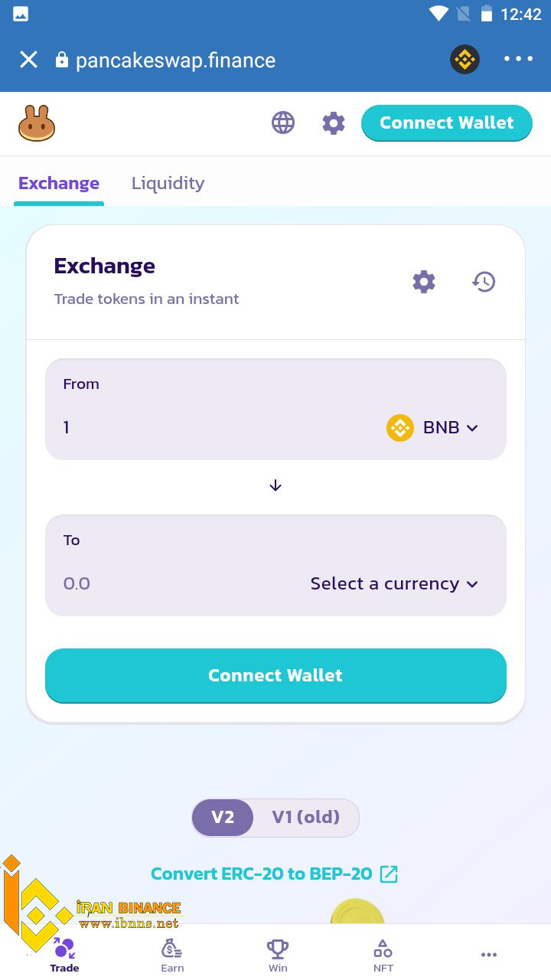551x980 pixels.
Task: Select the V2 version toggle
Action: coord(223,818)
